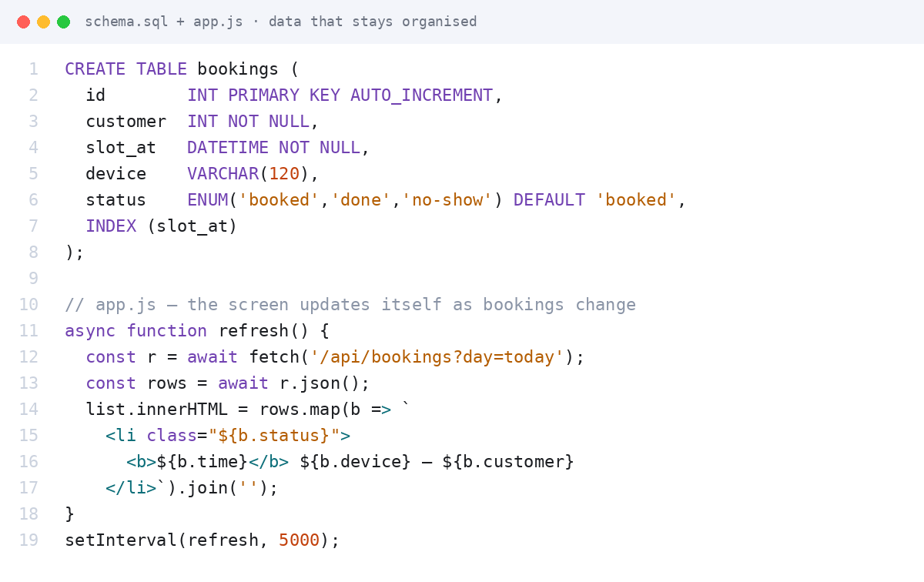Click 'setInterval' on line 19
Image resolution: width=924 pixels, height=582 pixels.
121,540
